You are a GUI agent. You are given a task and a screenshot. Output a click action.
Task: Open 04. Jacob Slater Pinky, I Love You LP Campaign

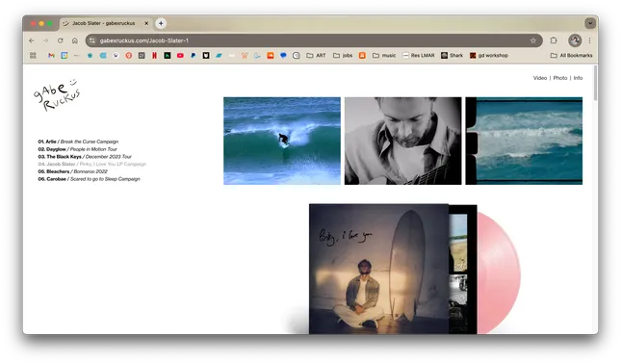[91, 164]
